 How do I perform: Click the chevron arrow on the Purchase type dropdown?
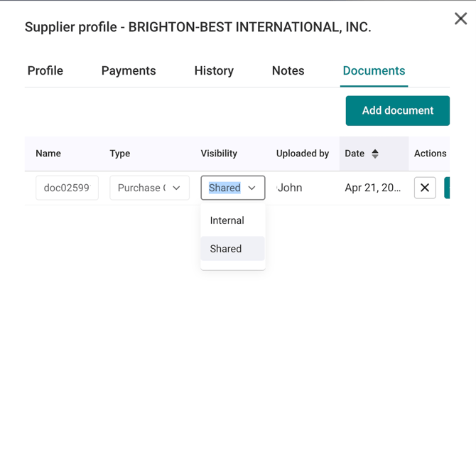(176, 188)
